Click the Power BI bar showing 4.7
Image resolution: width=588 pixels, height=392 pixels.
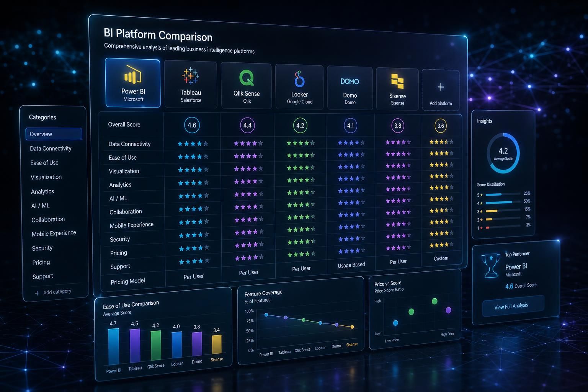(113, 347)
